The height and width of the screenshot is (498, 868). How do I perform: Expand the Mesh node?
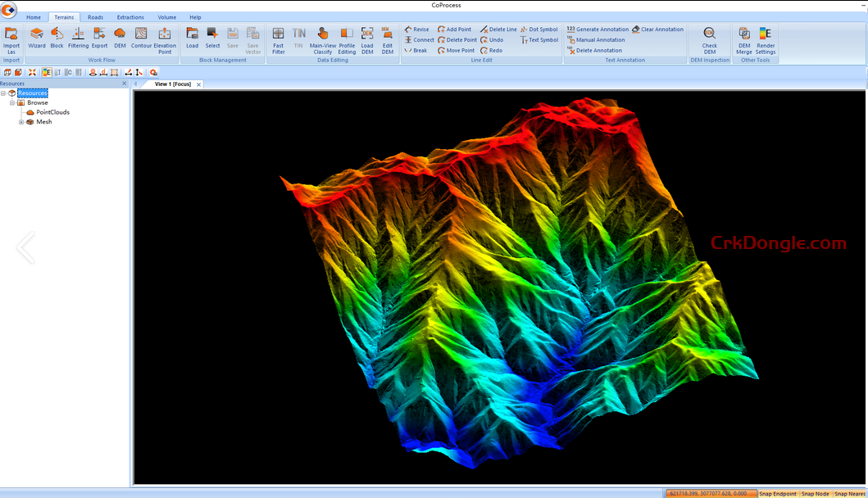click(x=20, y=121)
